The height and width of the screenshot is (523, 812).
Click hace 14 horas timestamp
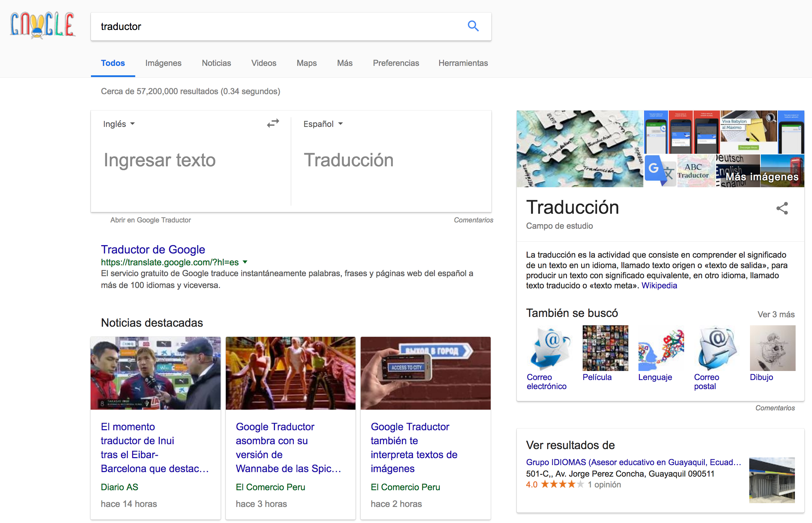(x=129, y=504)
